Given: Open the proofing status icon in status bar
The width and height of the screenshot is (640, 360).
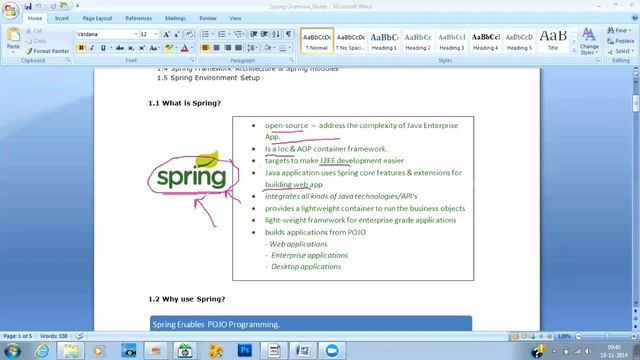Looking at the screenshot, I should pyautogui.click(x=80, y=336).
